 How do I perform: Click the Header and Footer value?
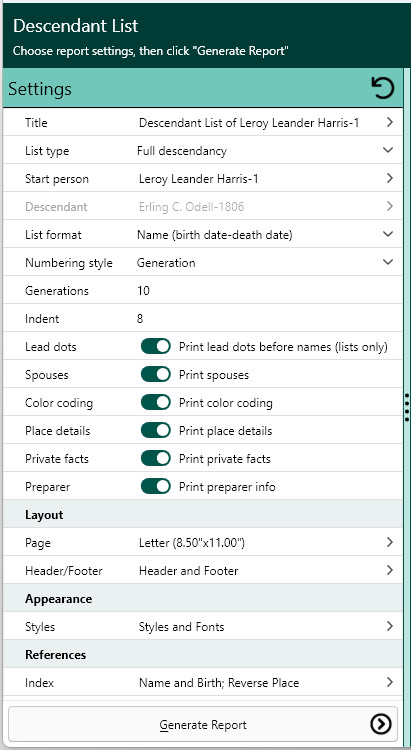[x=189, y=571]
